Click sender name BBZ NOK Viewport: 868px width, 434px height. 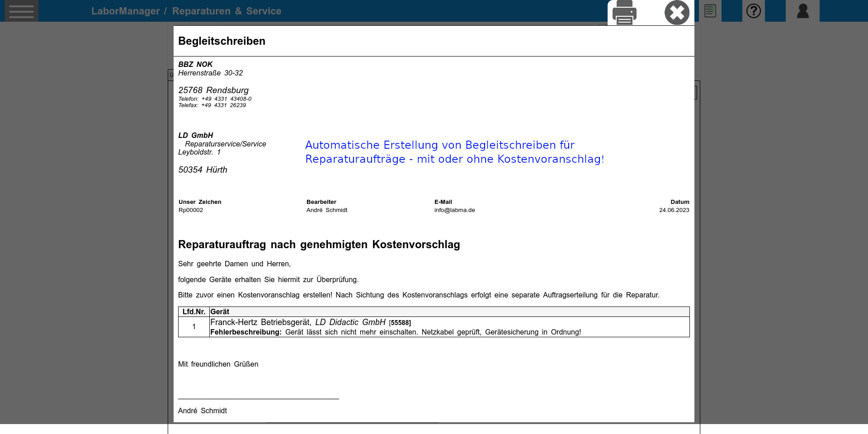pyautogui.click(x=195, y=64)
